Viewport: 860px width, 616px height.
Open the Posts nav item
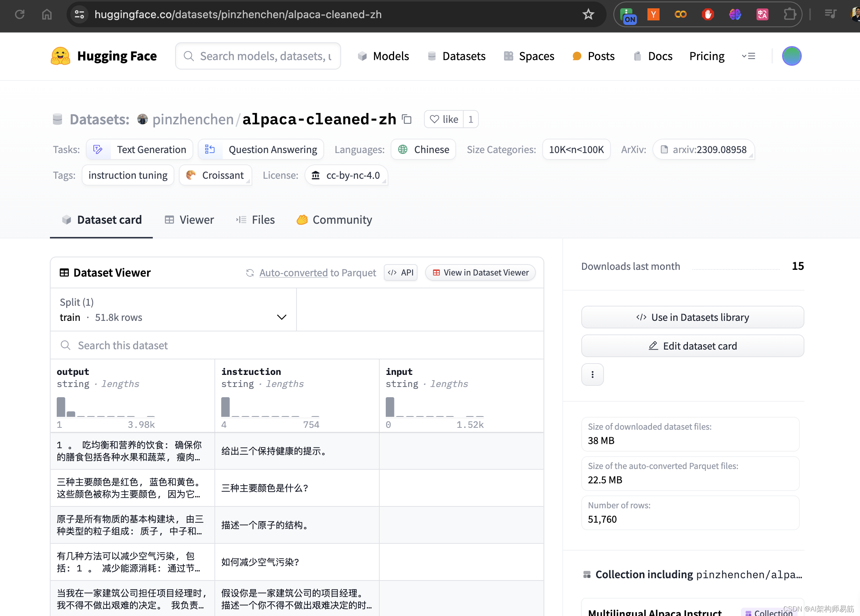[x=593, y=56]
